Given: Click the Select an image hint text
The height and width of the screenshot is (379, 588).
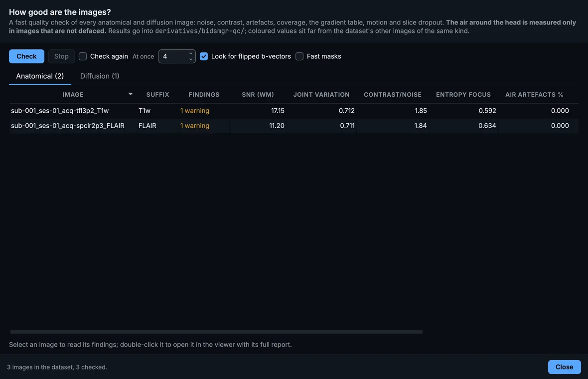Looking at the screenshot, I should click(x=150, y=345).
